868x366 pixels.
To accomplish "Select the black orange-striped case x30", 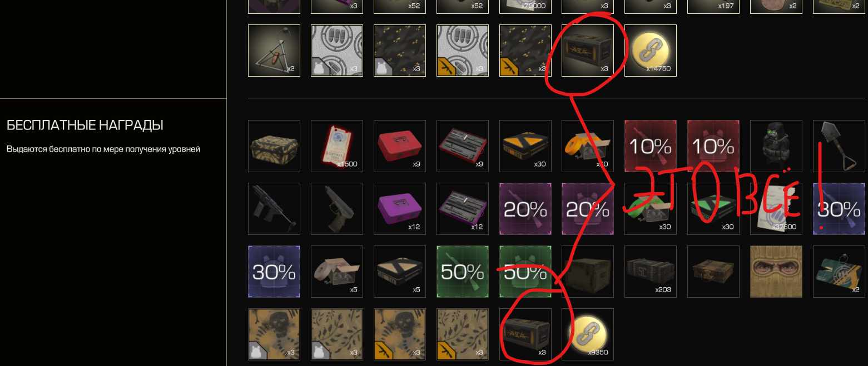I will click(x=525, y=146).
